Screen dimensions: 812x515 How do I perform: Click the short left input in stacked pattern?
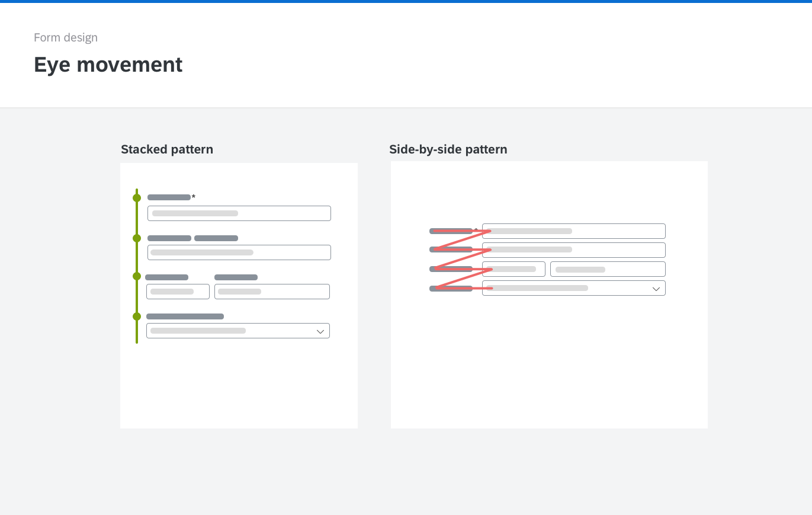[178, 292]
